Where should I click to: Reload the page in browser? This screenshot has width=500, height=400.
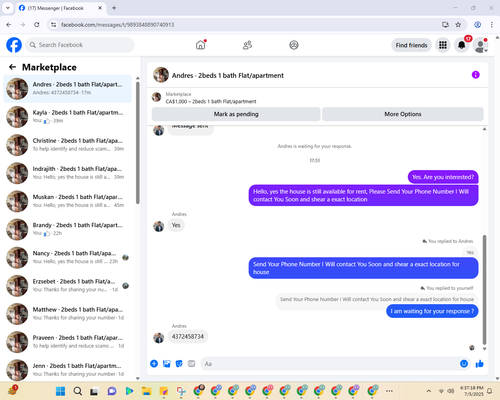(37, 25)
